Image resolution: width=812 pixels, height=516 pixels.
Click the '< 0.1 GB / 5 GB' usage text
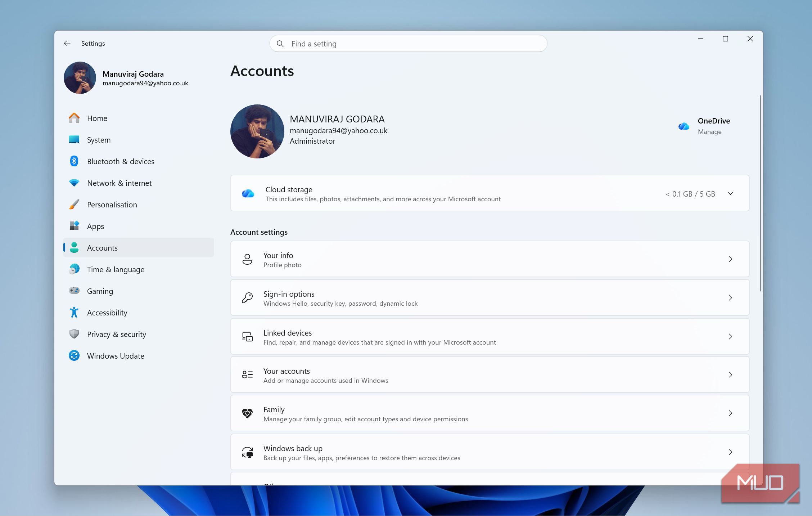[x=690, y=194]
